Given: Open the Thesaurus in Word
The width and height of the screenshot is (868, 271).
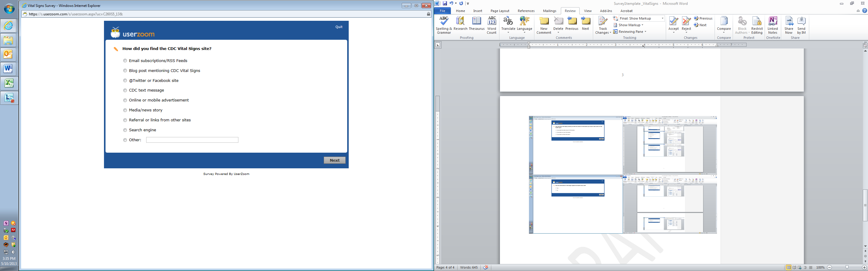Looking at the screenshot, I should pyautogui.click(x=476, y=23).
